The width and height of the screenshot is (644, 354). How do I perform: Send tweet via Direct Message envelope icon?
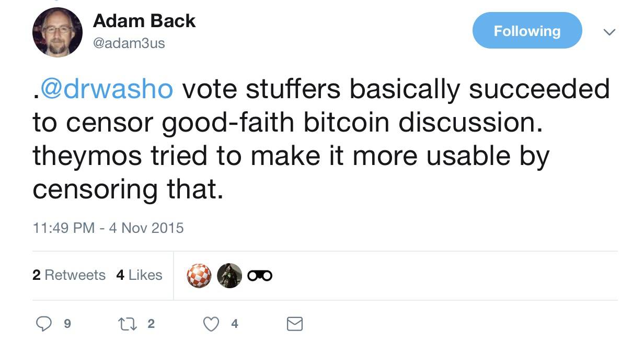[x=295, y=324]
